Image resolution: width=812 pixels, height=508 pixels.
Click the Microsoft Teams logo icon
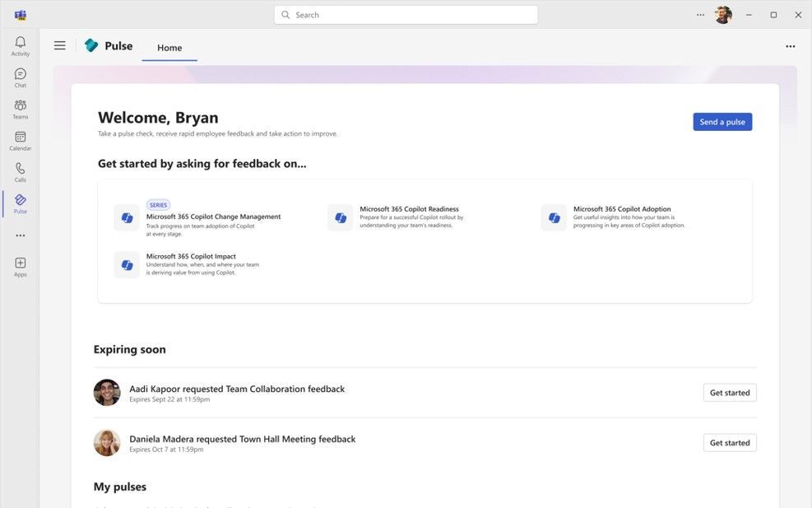(x=21, y=15)
